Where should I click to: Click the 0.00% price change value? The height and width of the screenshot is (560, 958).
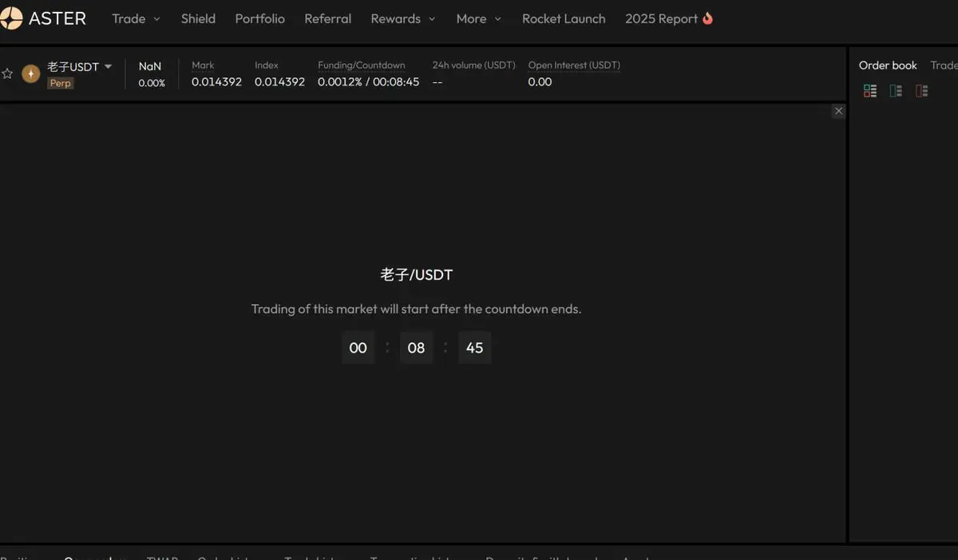[152, 83]
